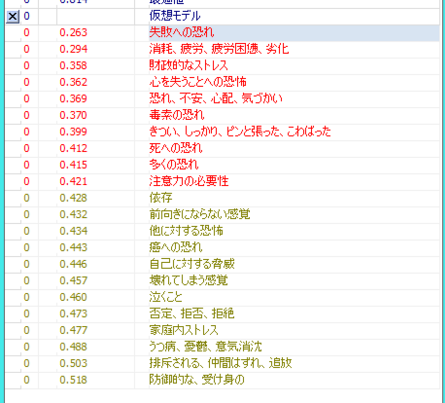Select the 仮想モデル header row
445x403 pixels.
tap(222, 16)
